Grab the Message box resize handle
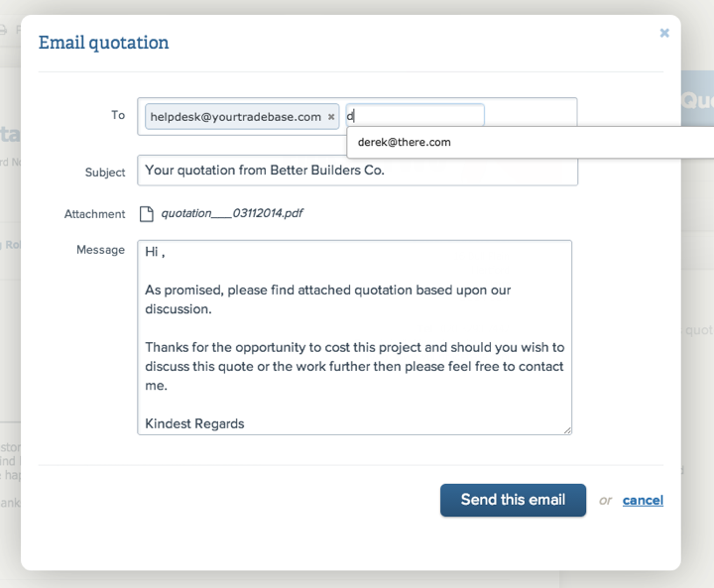The height and width of the screenshot is (588, 714). (x=567, y=429)
